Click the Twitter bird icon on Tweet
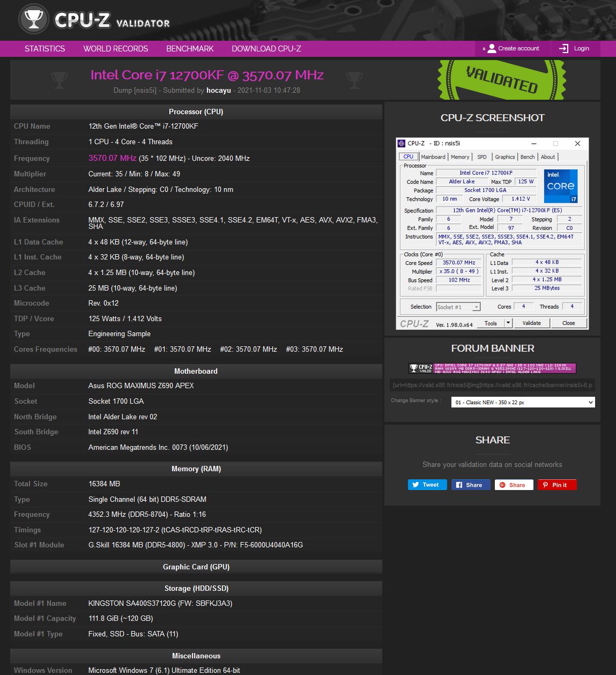Viewport: 616px width, 675px height. click(x=415, y=485)
